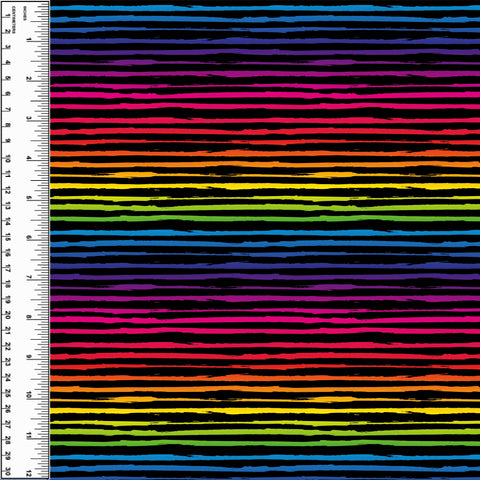Click the centimeter number 13 on the ruler
Image resolution: width=480 pixels, height=480 pixels.
7,206
